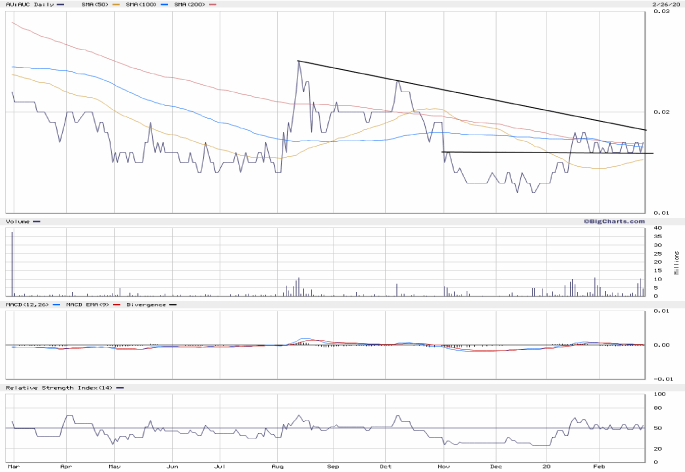This screenshot has width=685, height=472.
Task: Click the Divergence black legend marker
Action: tap(172, 304)
